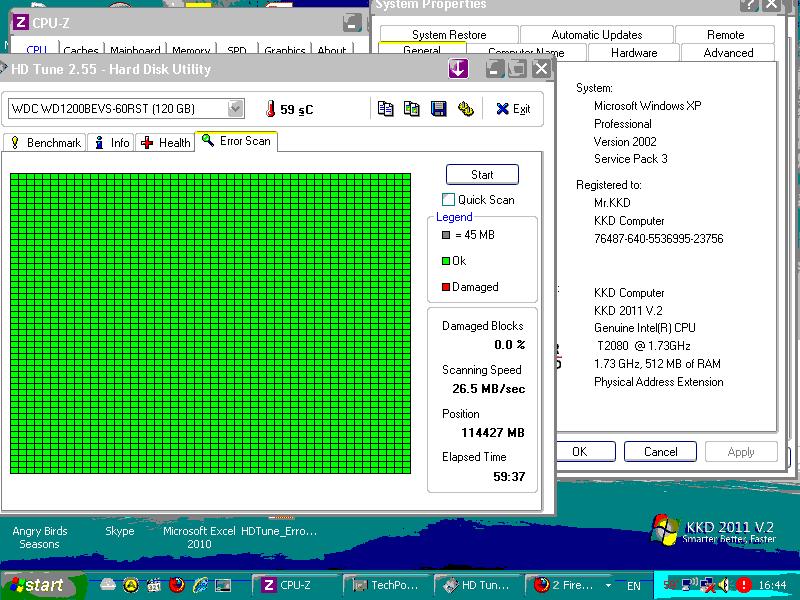Click the Scanning Speed value 26.5 MB/sec

tap(488, 389)
